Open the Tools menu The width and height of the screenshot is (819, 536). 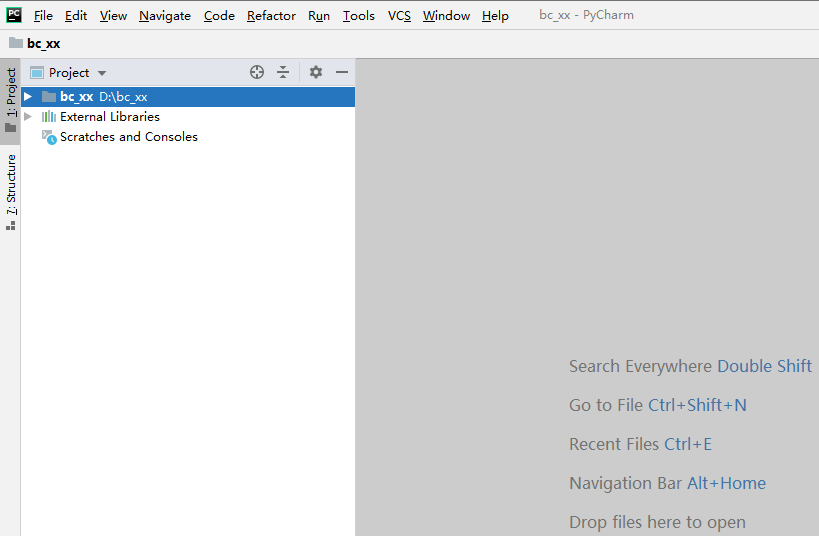tap(358, 16)
